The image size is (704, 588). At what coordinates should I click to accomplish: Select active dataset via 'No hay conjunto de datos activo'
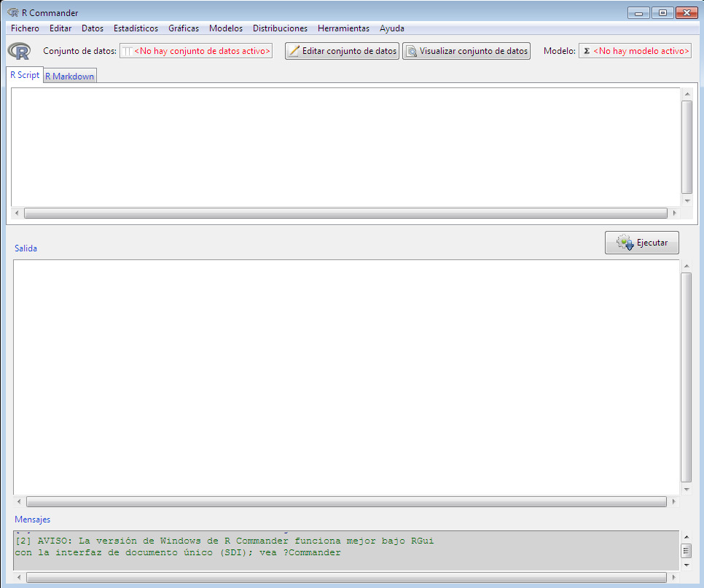[x=196, y=51]
